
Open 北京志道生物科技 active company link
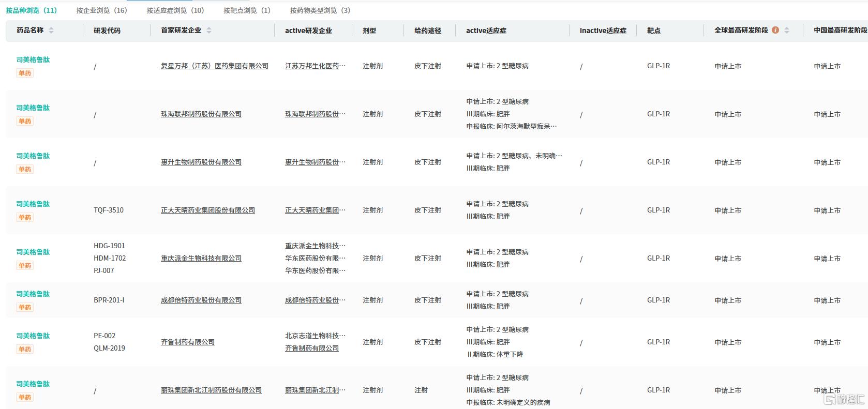(x=315, y=336)
